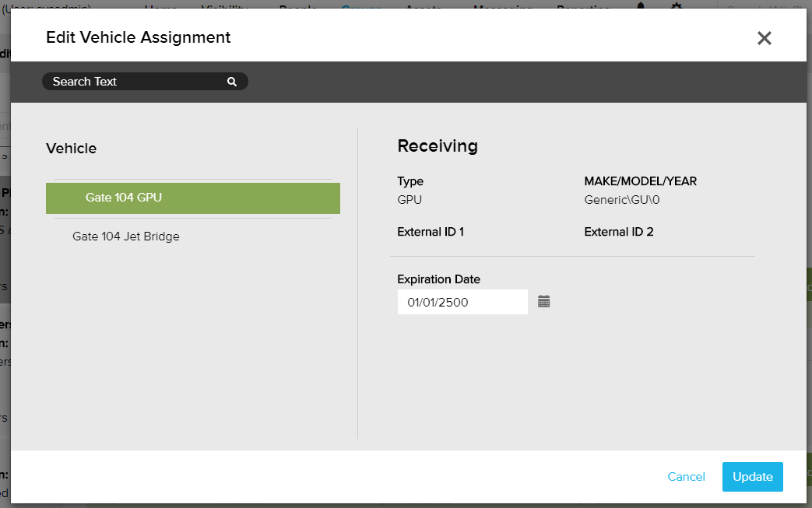Viewport: 812px width, 508px height.
Task: Open the notifications bell icon
Action: point(642,6)
